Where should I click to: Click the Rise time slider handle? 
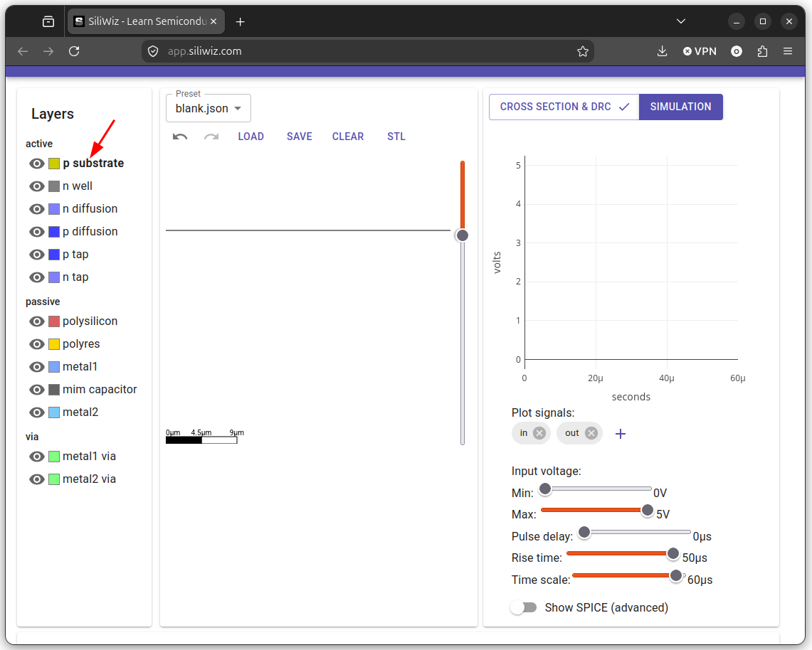[x=673, y=554]
